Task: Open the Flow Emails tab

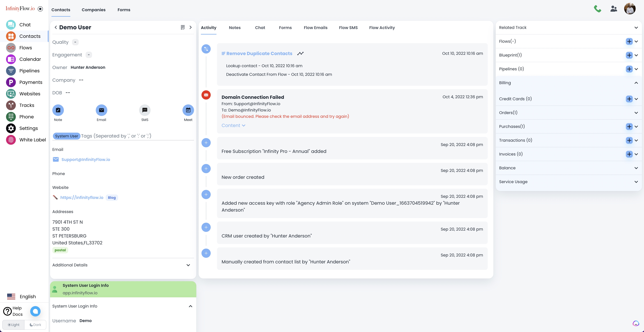Action: click(x=315, y=27)
